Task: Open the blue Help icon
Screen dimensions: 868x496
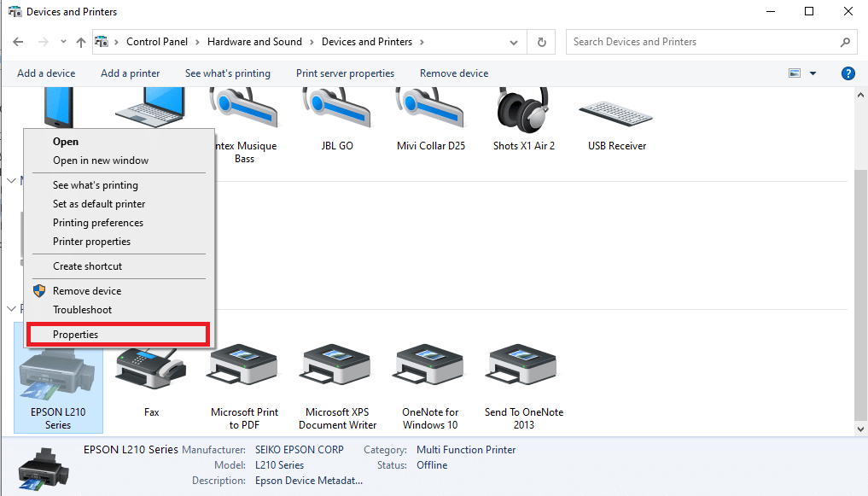Action: point(848,73)
